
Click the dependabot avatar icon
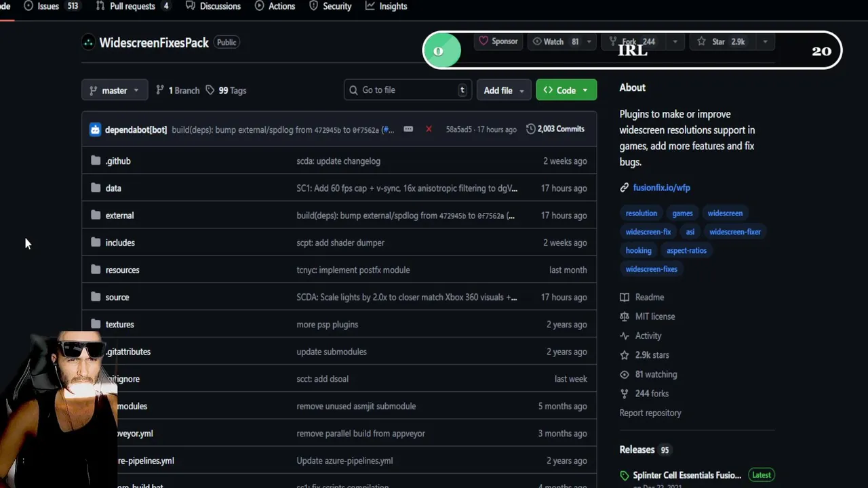[x=95, y=129]
